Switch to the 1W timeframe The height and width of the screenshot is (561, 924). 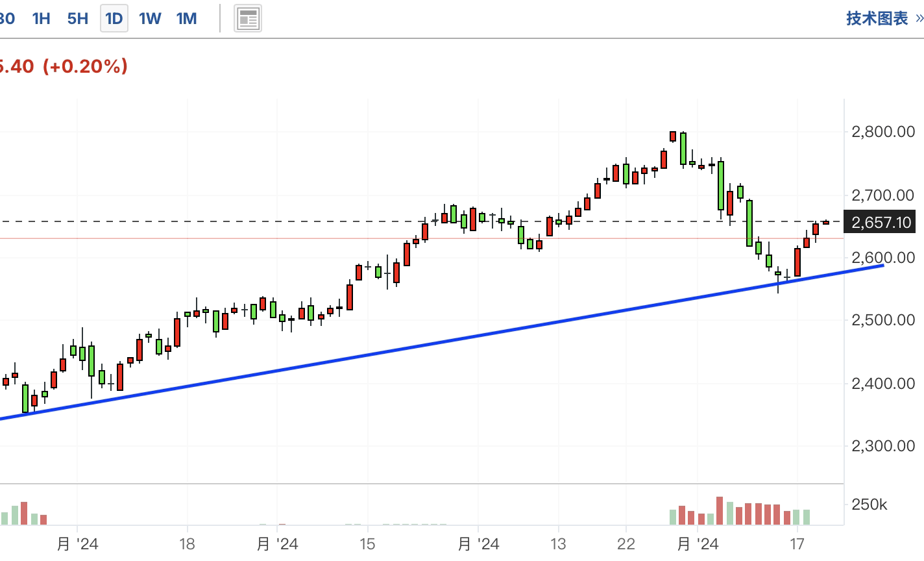150,18
